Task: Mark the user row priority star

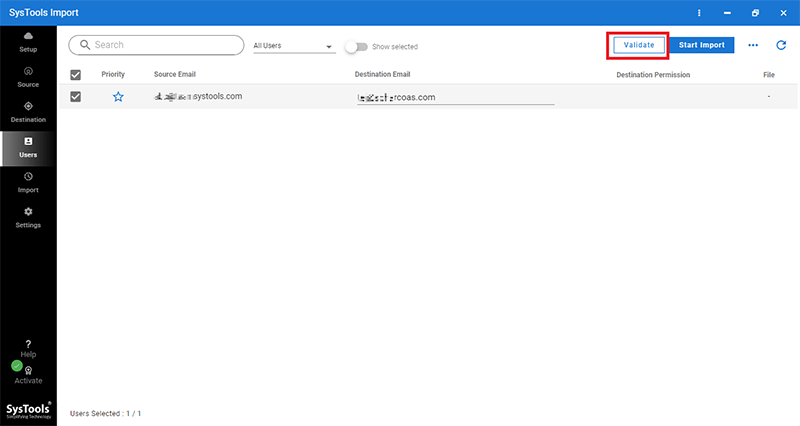Action: click(x=118, y=96)
